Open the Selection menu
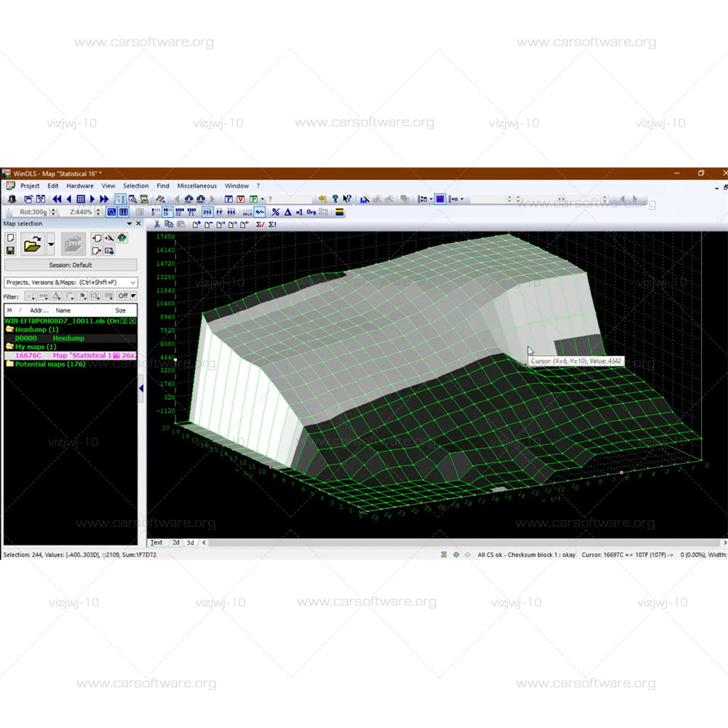728x728 pixels. coord(135,186)
